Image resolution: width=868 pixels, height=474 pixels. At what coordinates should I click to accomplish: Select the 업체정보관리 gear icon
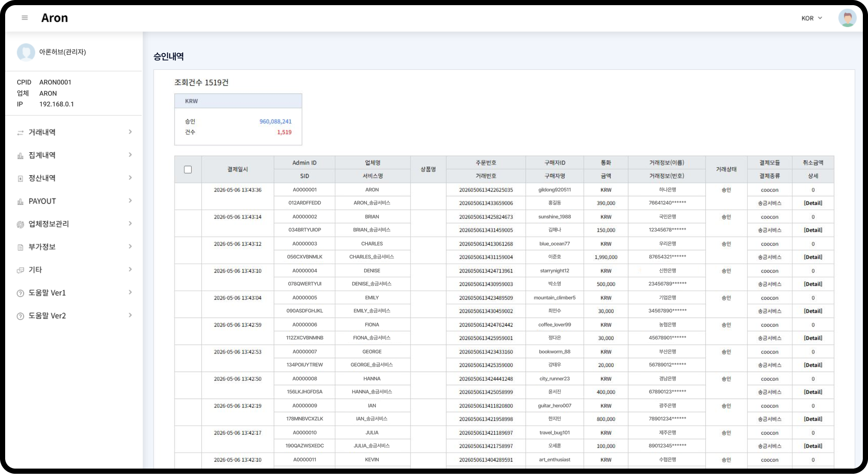[x=20, y=224]
